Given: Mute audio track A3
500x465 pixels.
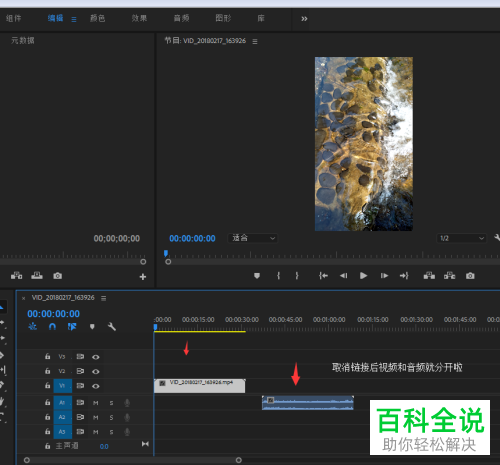Looking at the screenshot, I should 96,432.
